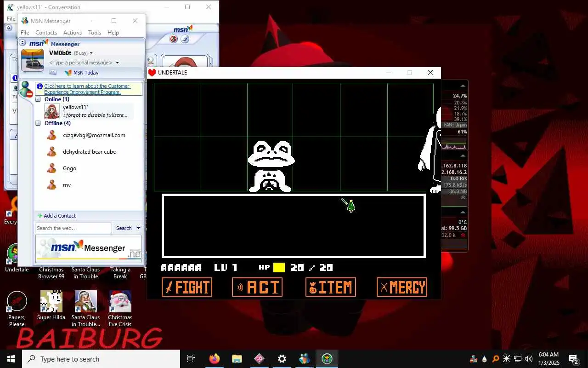Click the volume speaker tray icon
This screenshot has height=368, width=588.
click(x=529, y=359)
